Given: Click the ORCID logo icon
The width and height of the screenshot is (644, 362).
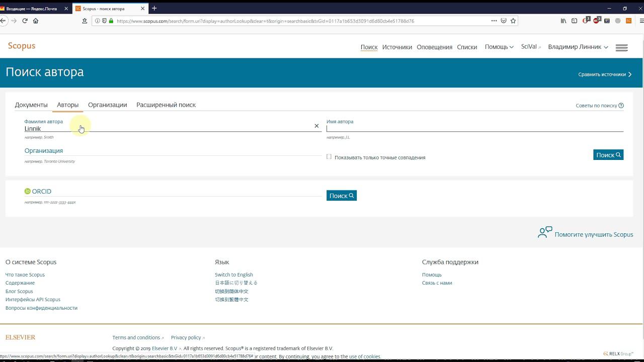Looking at the screenshot, I should (28, 191).
